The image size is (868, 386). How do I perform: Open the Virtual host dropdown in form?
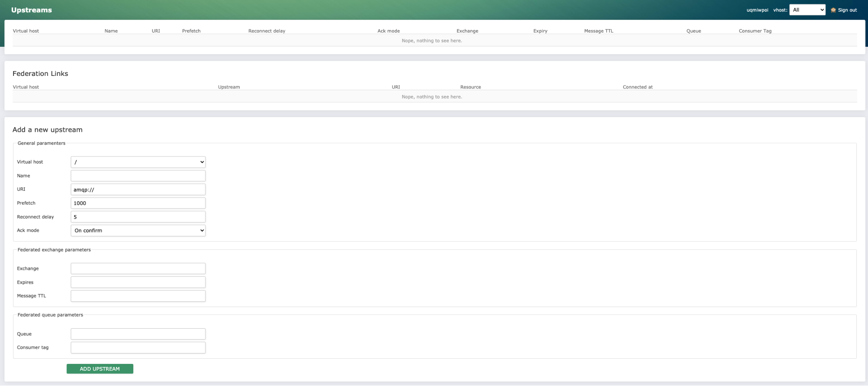click(x=138, y=162)
